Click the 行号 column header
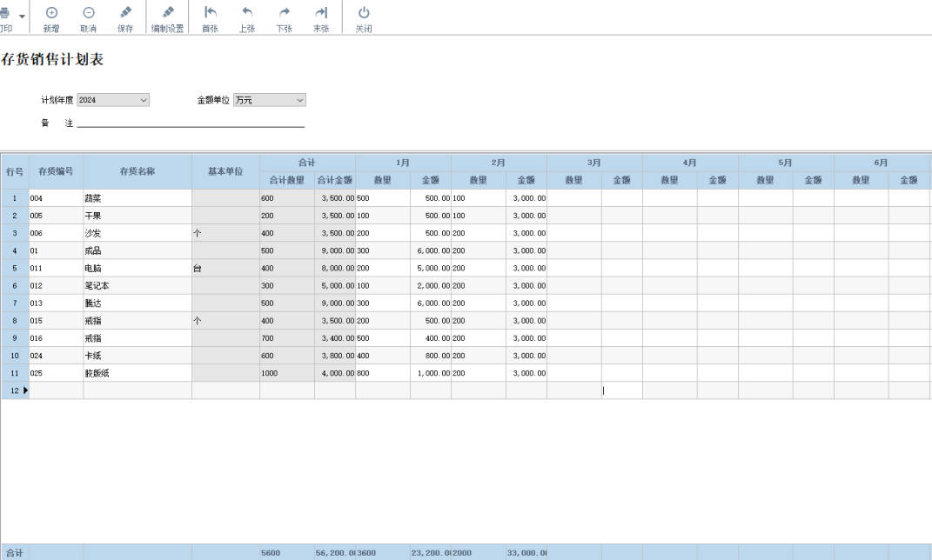 point(15,171)
